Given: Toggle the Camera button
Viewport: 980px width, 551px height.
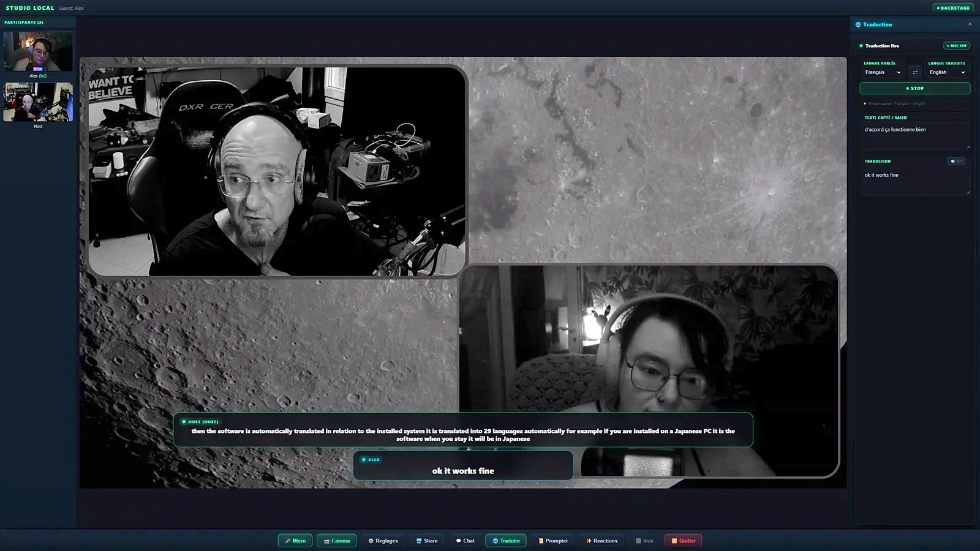Looking at the screenshot, I should click(x=336, y=541).
